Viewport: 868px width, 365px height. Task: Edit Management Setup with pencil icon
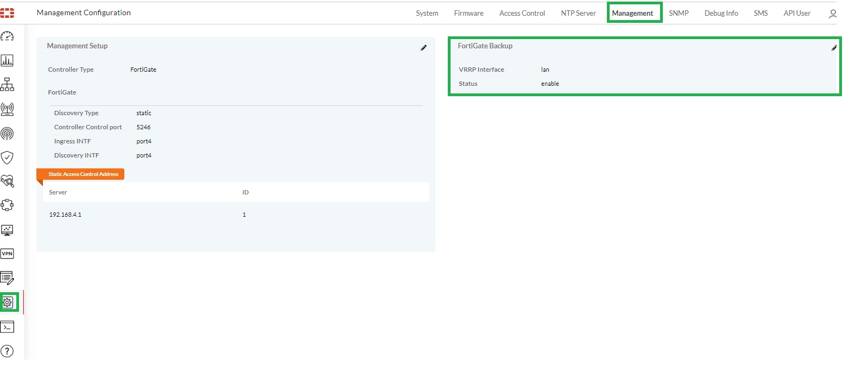click(x=423, y=48)
